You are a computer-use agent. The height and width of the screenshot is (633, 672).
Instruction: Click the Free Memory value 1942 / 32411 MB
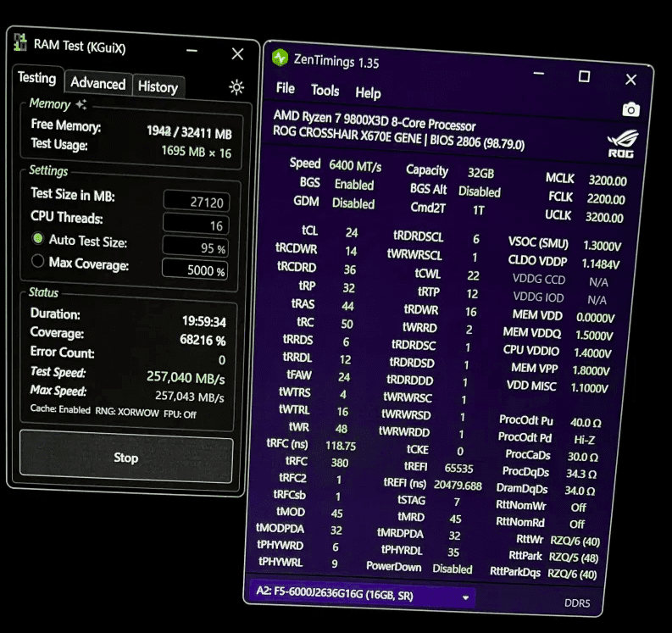[189, 132]
